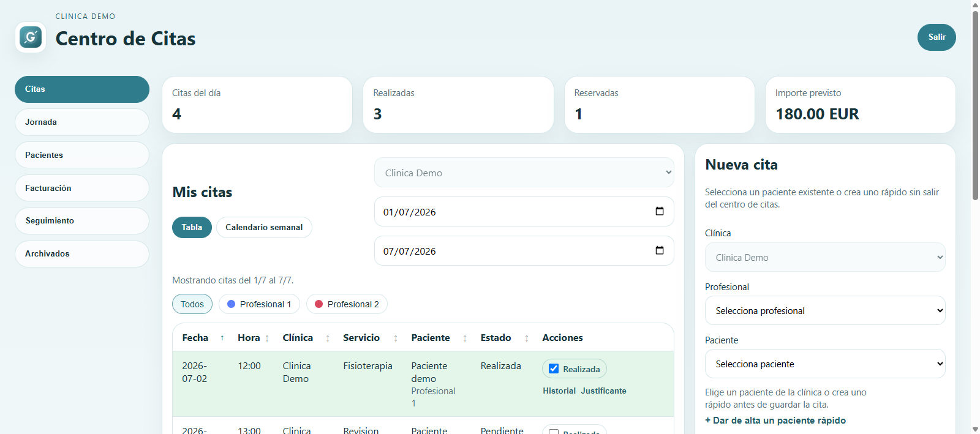Sort table by Paciente column arrow
The height and width of the screenshot is (434, 980).
coord(465,338)
